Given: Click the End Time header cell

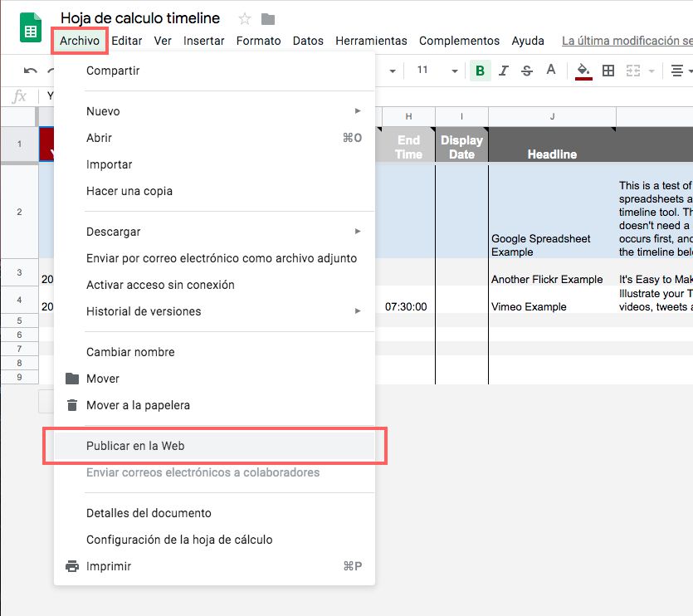Looking at the screenshot, I should pyautogui.click(x=409, y=144).
